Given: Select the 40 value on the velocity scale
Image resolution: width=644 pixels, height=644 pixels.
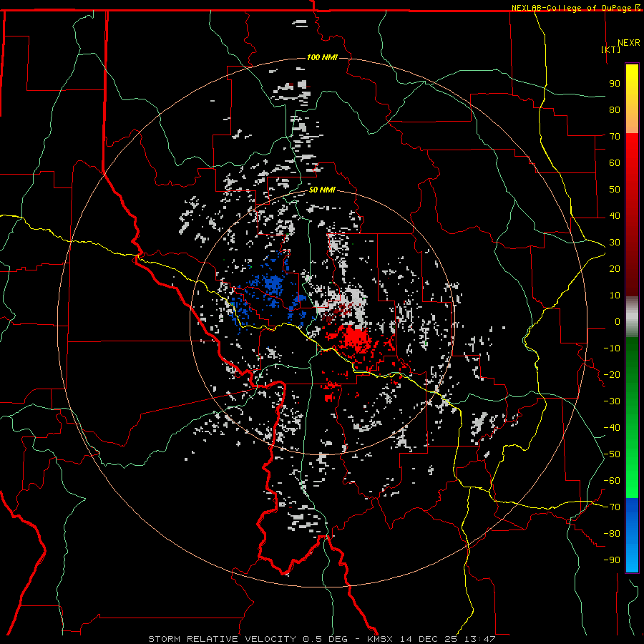Looking at the screenshot, I should [615, 215].
